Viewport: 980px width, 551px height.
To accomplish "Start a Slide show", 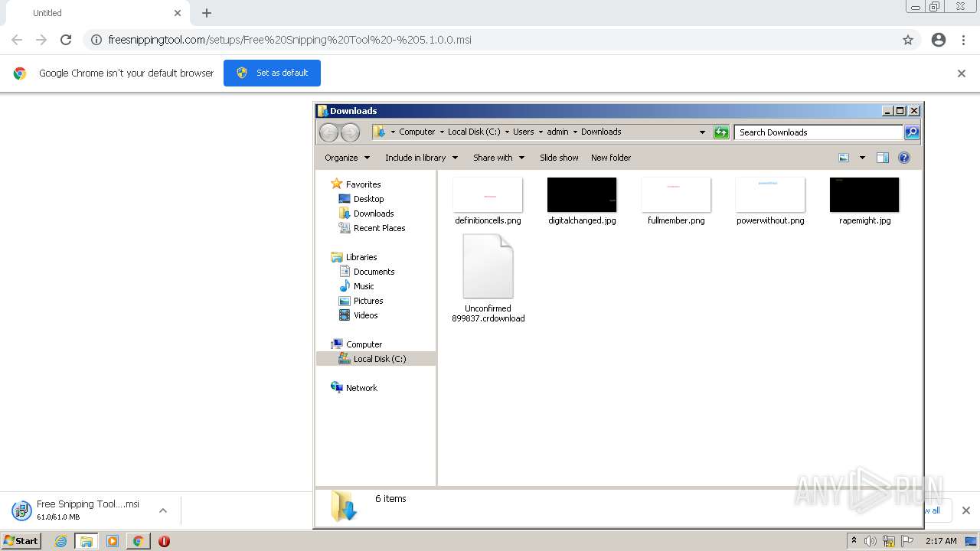I will point(559,158).
